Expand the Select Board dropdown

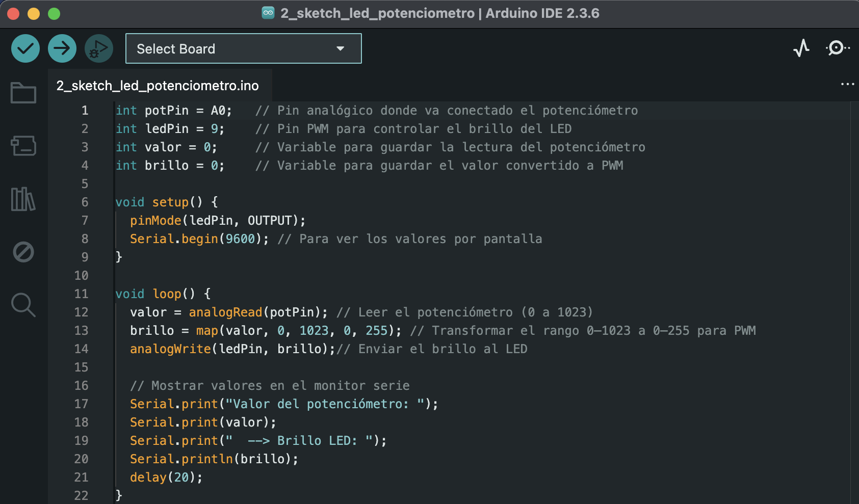pyautogui.click(x=243, y=49)
